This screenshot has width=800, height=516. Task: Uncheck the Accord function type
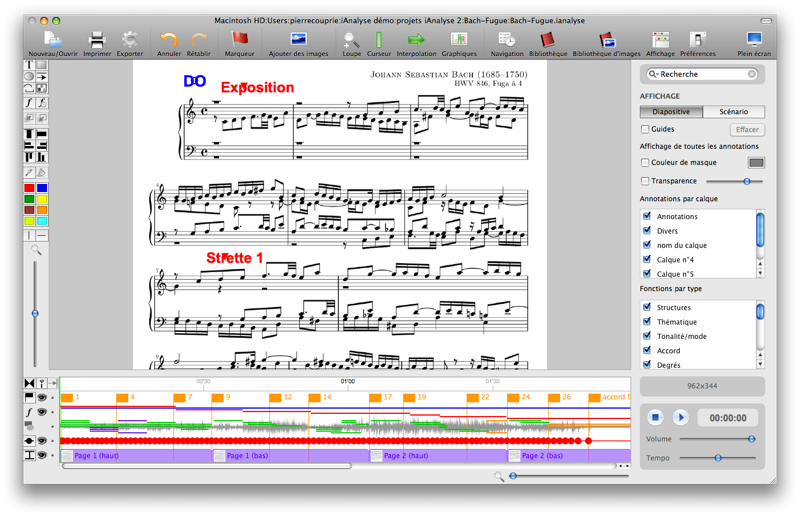pyautogui.click(x=647, y=350)
